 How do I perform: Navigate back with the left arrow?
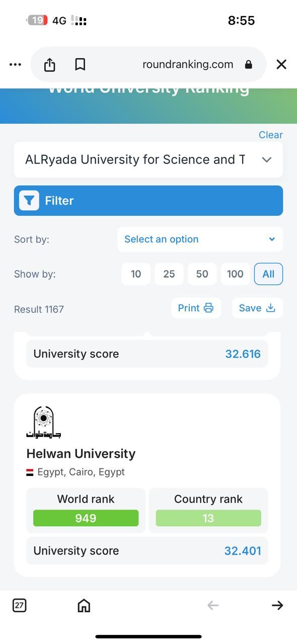tap(213, 605)
